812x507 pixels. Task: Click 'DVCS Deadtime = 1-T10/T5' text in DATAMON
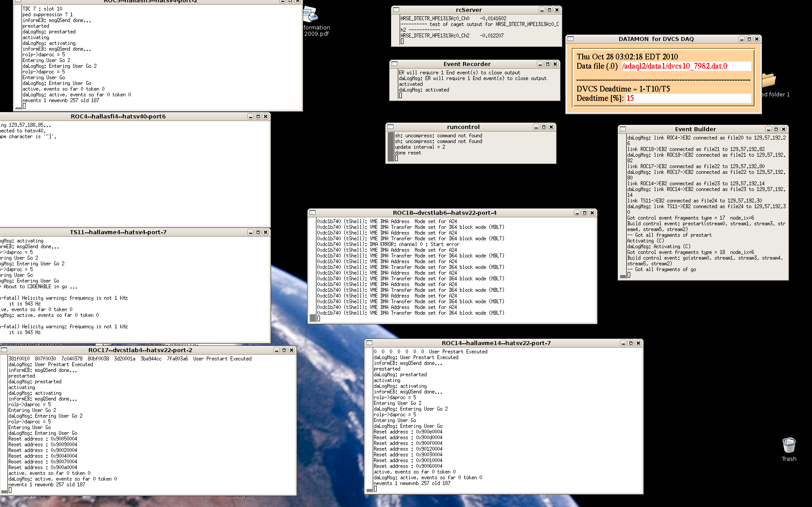click(x=623, y=89)
